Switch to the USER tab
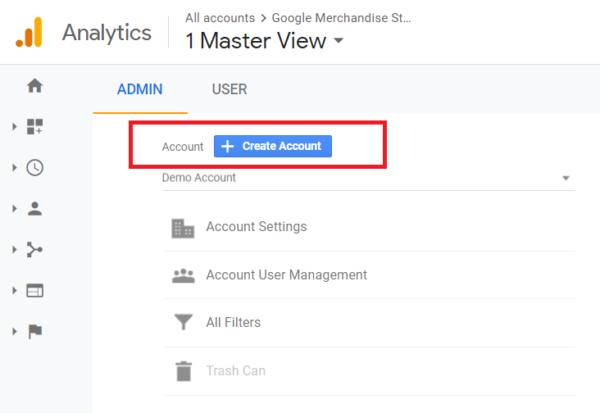This screenshot has width=600, height=413. (x=229, y=89)
